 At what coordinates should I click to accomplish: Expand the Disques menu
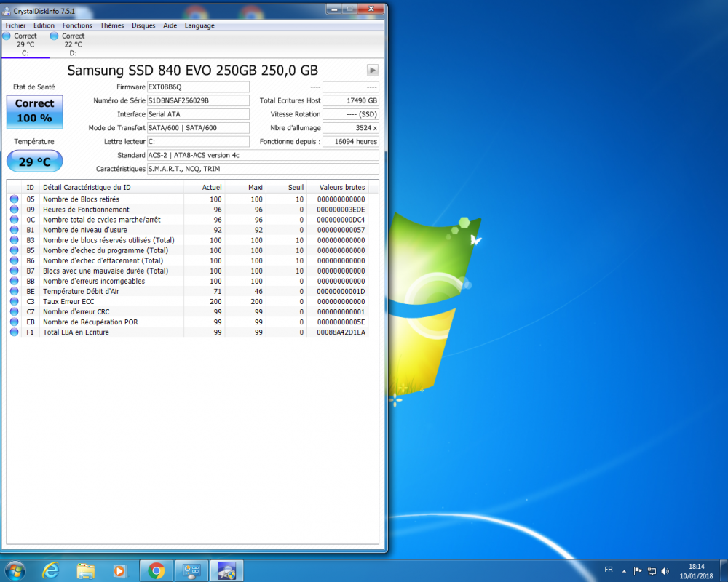tap(143, 25)
